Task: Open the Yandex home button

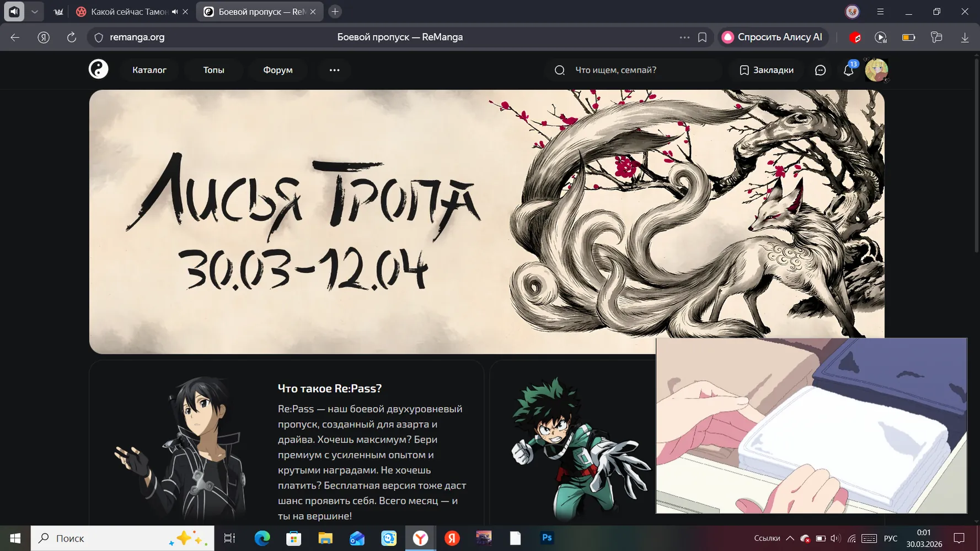Action: 44,37
